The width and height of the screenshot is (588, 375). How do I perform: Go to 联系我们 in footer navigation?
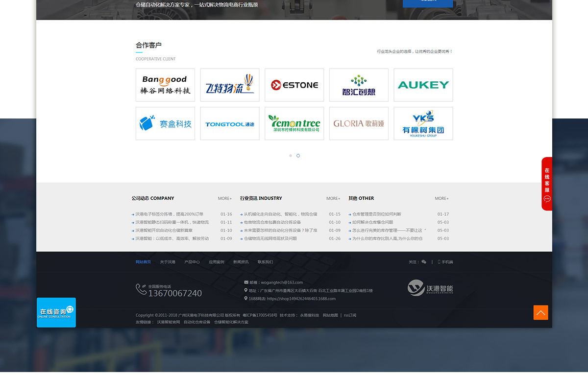266,262
